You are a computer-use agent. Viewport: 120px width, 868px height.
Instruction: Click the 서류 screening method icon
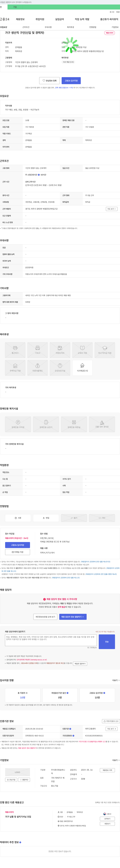pos(18,518)
